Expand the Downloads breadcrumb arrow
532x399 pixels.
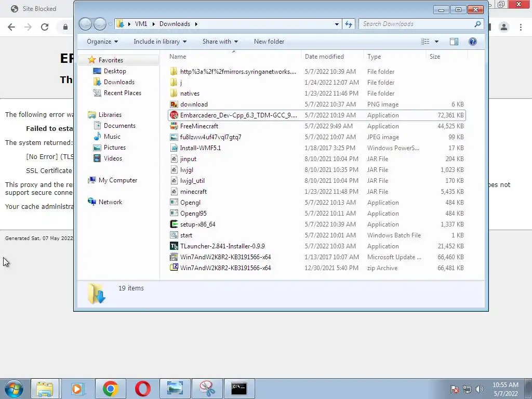pyautogui.click(x=196, y=24)
